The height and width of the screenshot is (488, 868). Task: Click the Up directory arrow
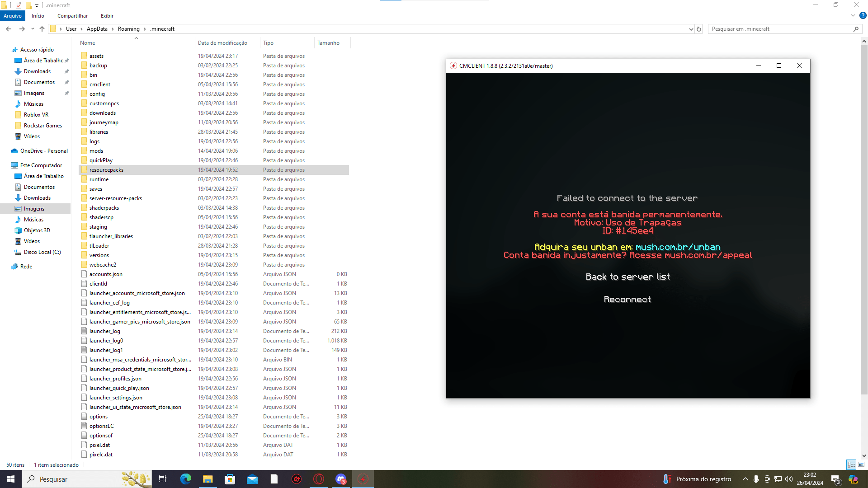[42, 29]
